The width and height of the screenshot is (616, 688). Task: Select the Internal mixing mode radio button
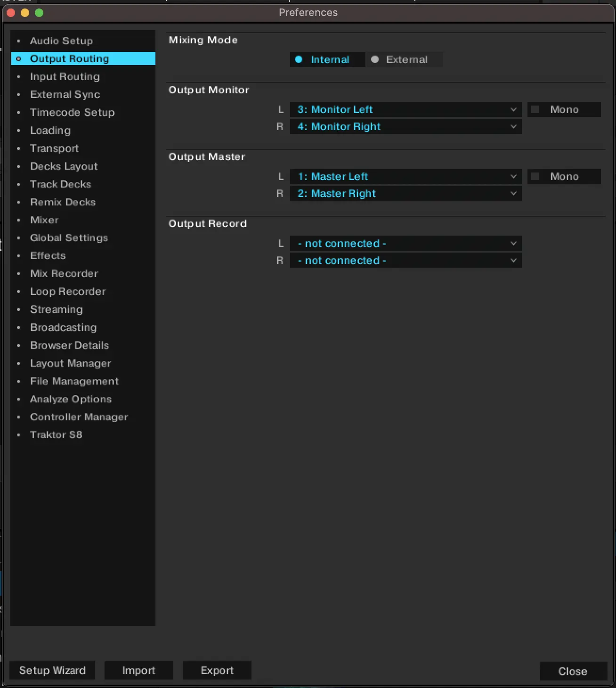tap(299, 60)
